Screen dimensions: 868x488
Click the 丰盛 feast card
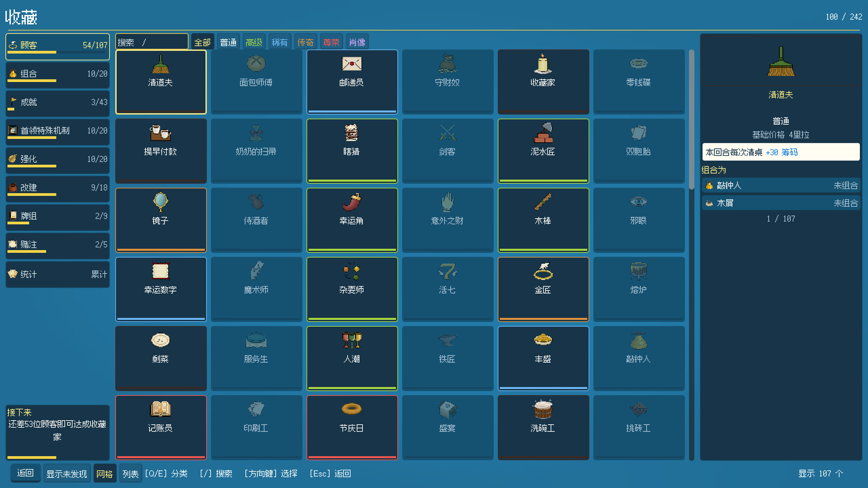click(543, 358)
